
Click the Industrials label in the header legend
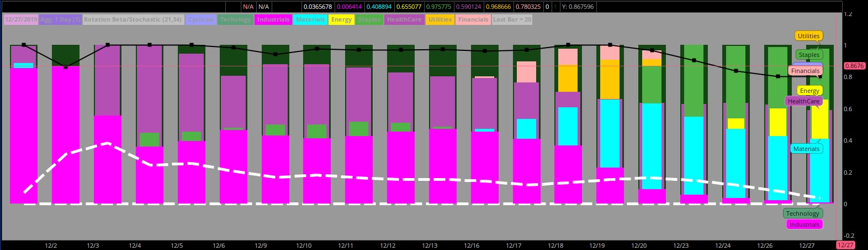[x=273, y=19]
